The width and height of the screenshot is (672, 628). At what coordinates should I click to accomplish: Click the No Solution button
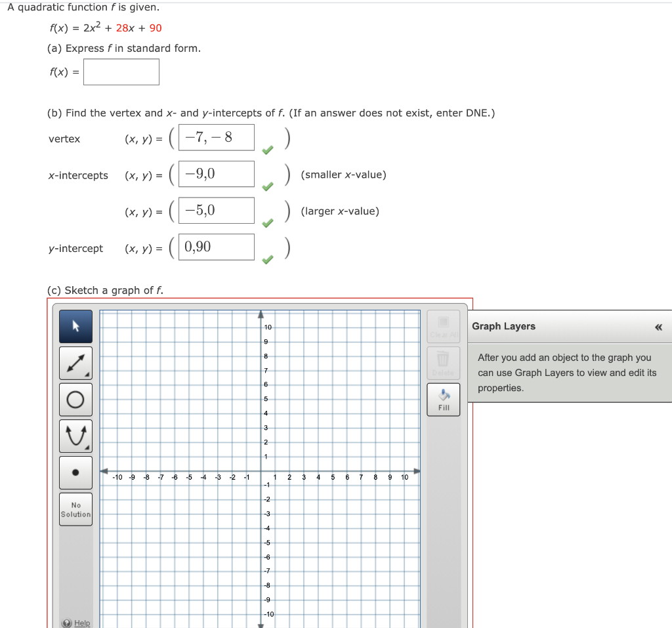[x=75, y=509]
